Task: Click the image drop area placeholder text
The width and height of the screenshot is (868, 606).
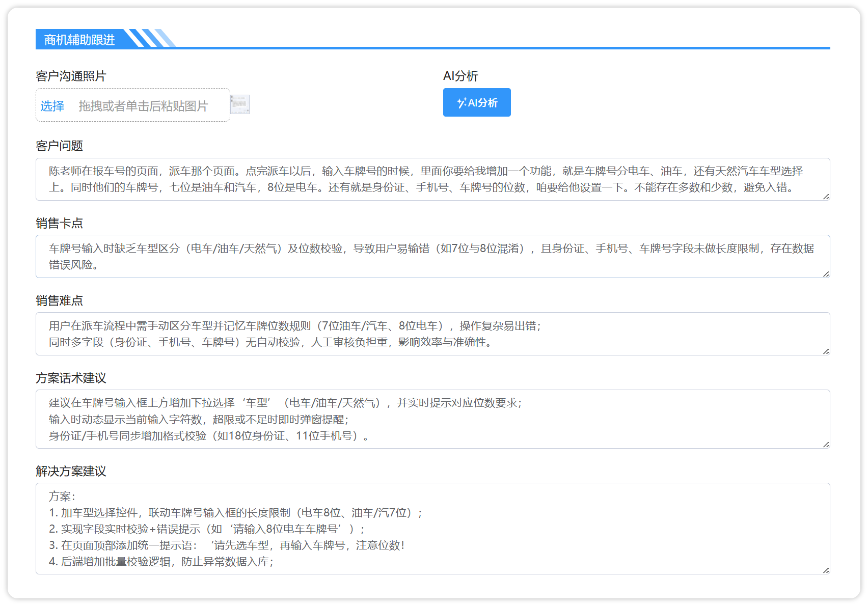Action: pos(143,106)
